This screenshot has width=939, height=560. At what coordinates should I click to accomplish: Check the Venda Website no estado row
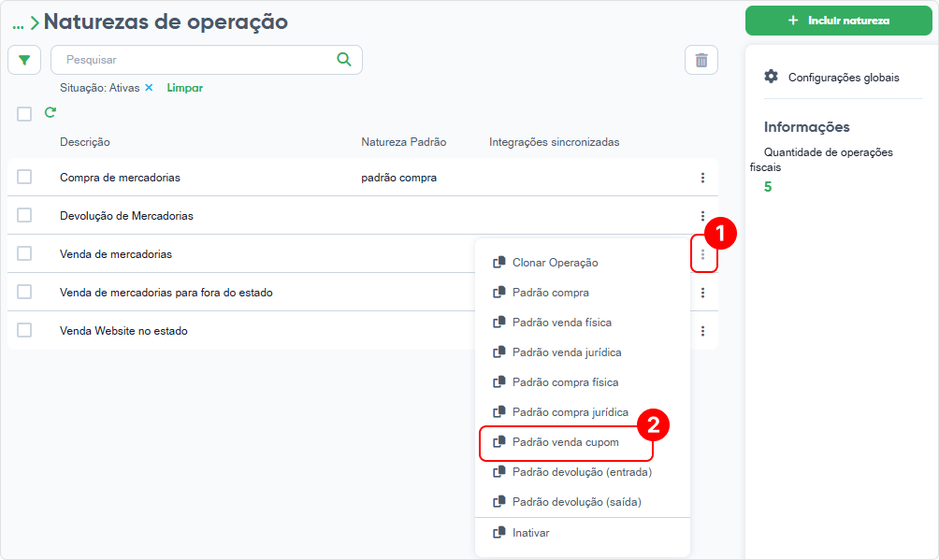[x=24, y=330]
